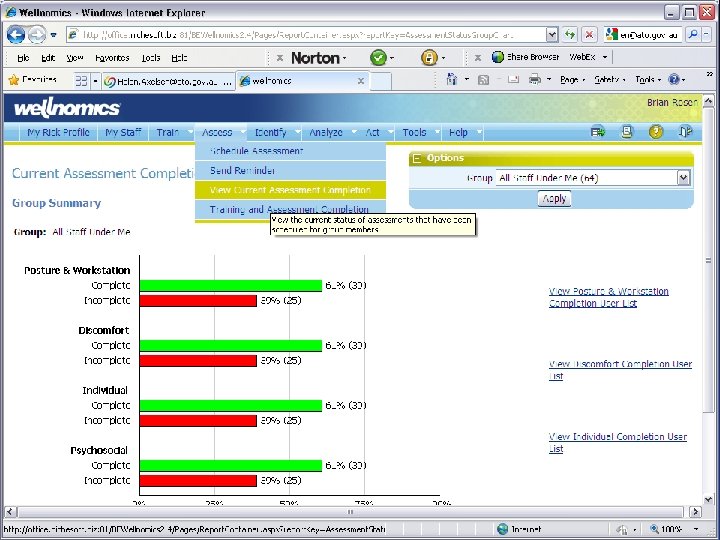Open the Analyze navigation menu
The width and height of the screenshot is (720, 540).
click(330, 132)
